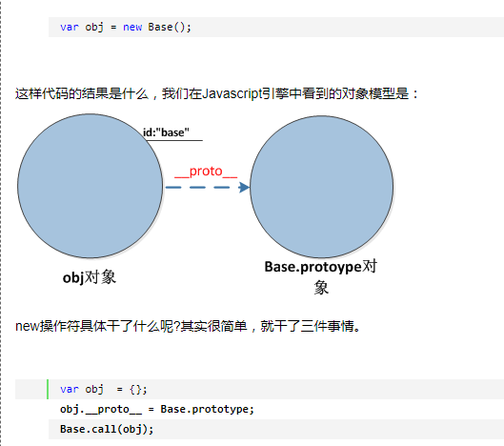This screenshot has width=504, height=446.
Task: Click the sentence beginning 'new操作符具体干了什么呢'
Action: click(188, 326)
